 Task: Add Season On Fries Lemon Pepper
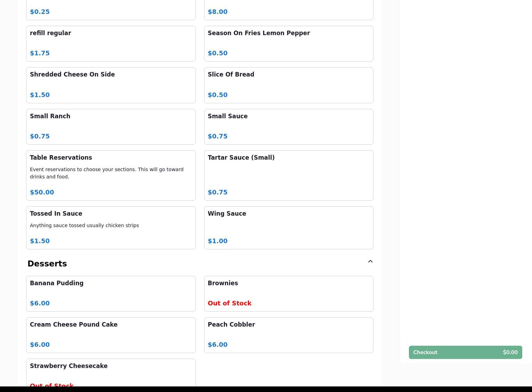coord(288,43)
